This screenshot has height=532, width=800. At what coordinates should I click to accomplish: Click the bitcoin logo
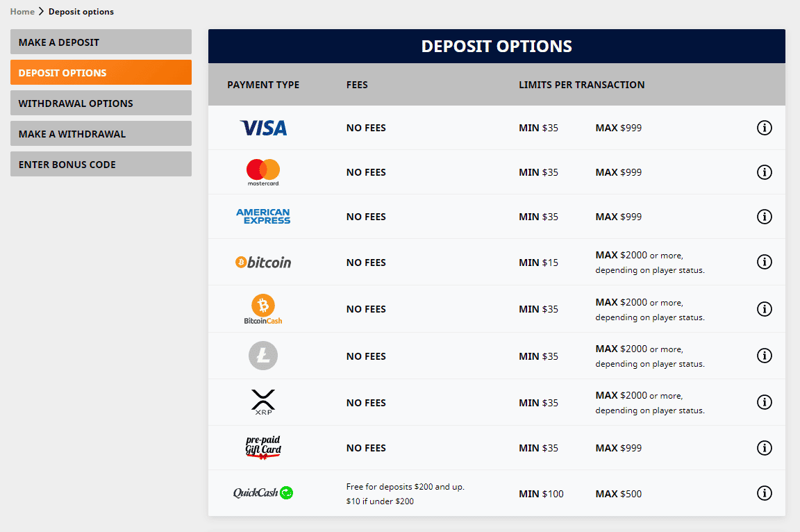point(263,262)
